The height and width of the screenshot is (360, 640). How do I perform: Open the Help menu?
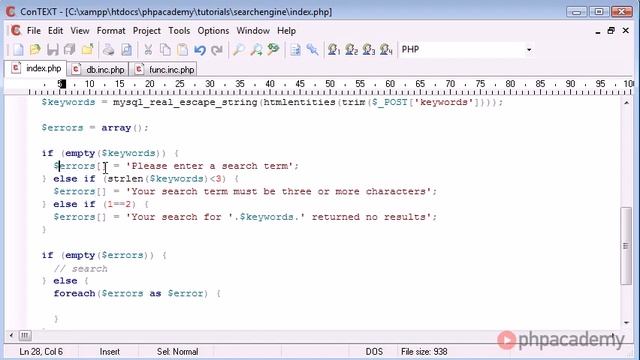coord(287,31)
